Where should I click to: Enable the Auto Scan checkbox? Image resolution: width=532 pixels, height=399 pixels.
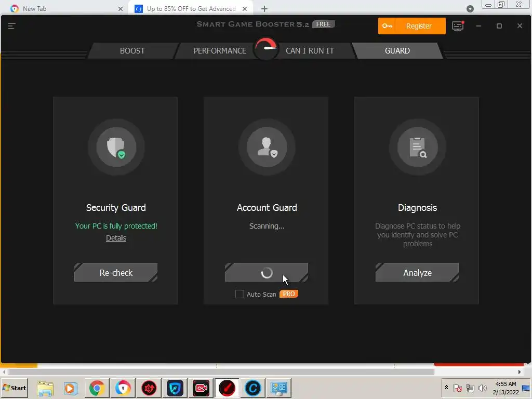239,294
